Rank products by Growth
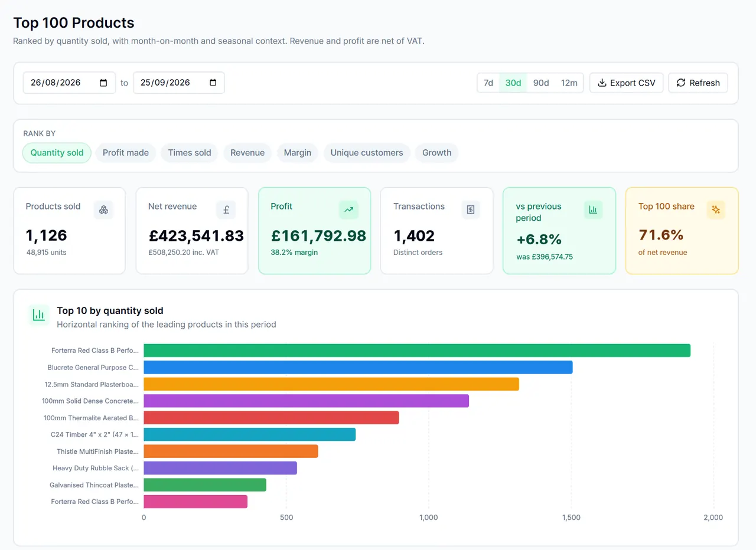Image resolution: width=756 pixels, height=550 pixels. tap(437, 153)
